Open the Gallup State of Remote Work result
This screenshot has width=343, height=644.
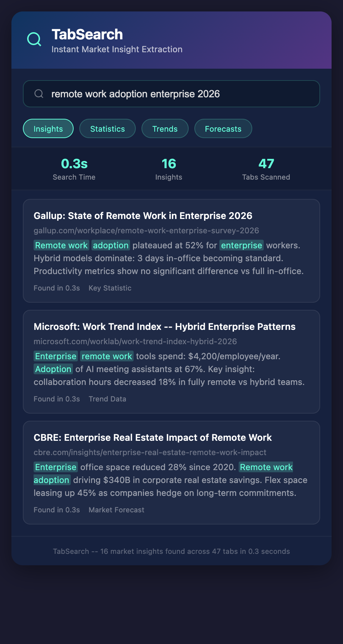[x=143, y=216]
